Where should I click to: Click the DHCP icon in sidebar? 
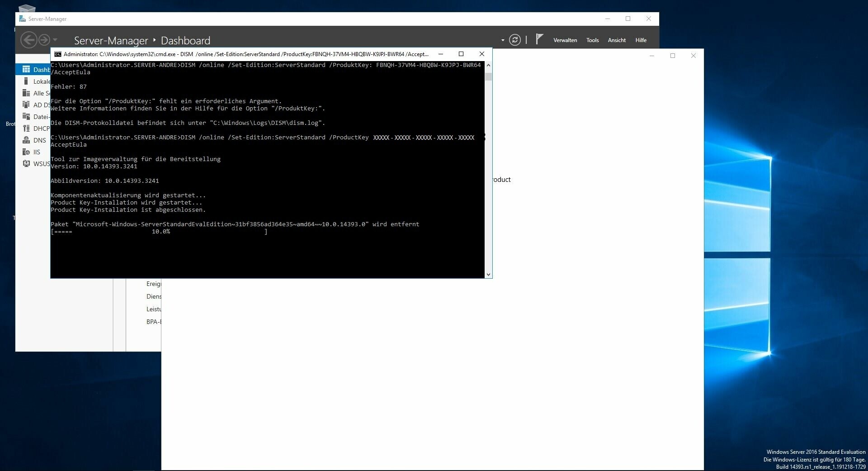coord(26,128)
